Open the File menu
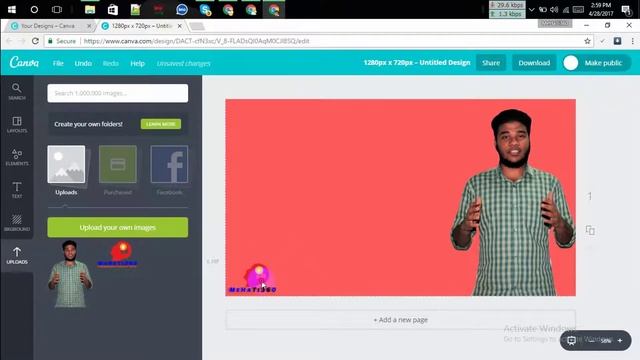This screenshot has height=360, width=640. point(58,63)
